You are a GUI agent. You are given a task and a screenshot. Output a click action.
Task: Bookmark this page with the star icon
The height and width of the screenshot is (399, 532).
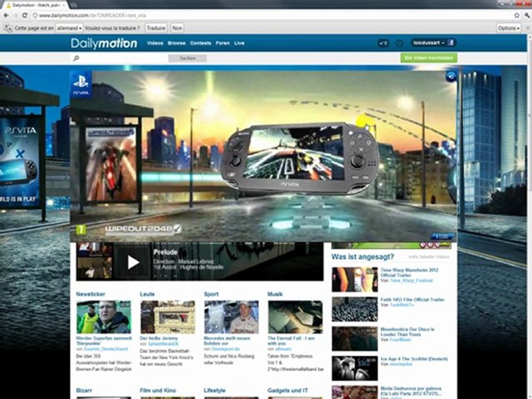[x=516, y=16]
